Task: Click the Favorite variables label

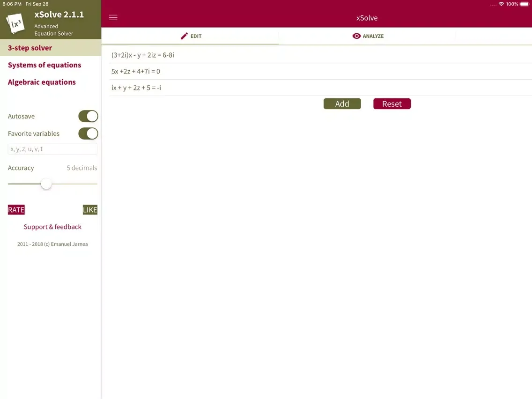Action: 34,133
